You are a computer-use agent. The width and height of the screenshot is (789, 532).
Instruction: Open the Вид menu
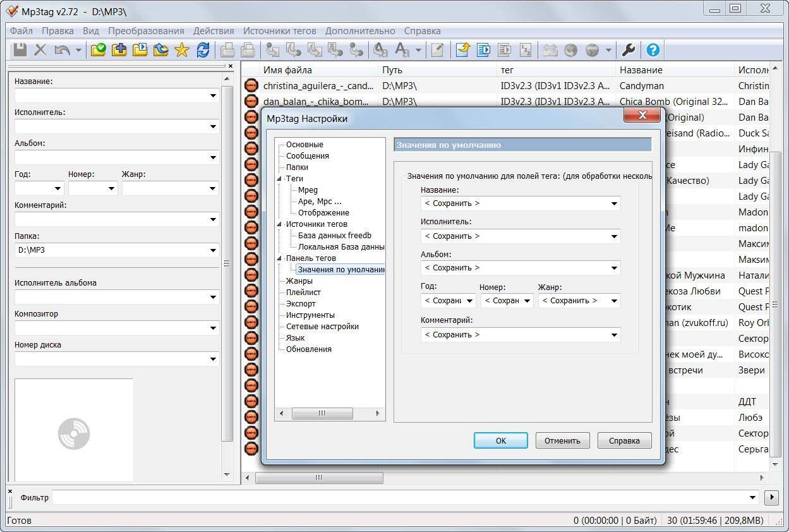(x=91, y=30)
